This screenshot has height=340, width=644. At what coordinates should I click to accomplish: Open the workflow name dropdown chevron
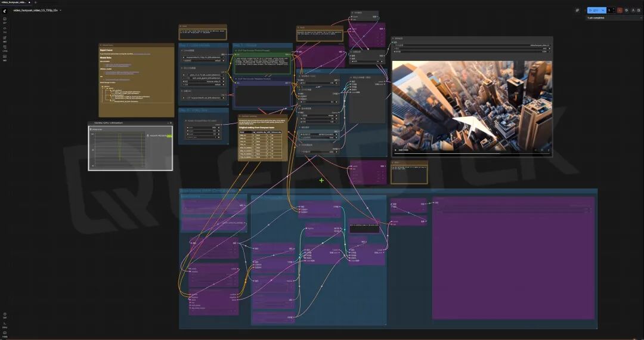[60, 10]
